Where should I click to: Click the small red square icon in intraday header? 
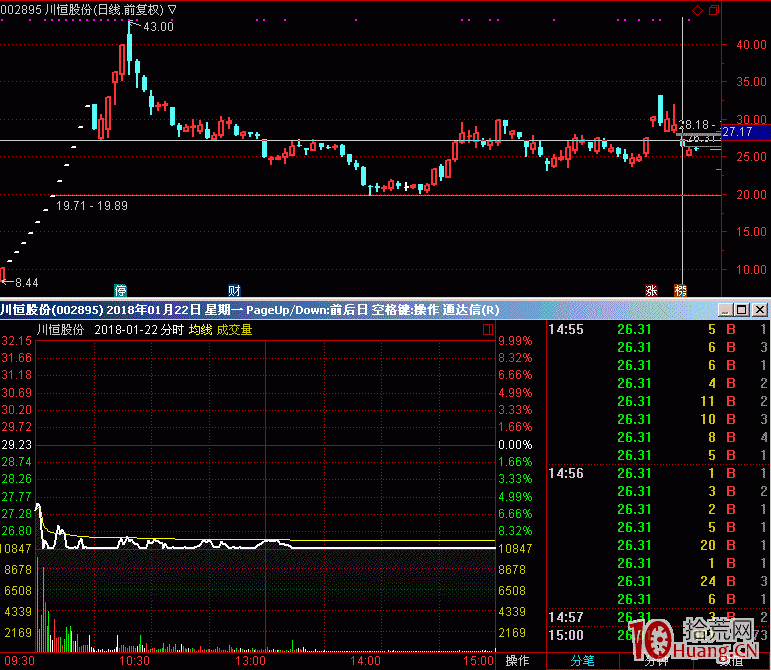488,329
